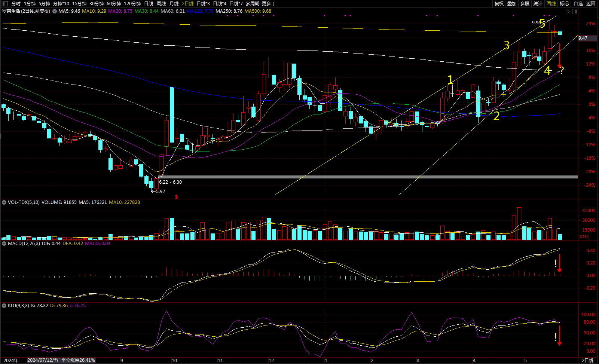Open the MACD indicator dropdown
This screenshot has height=364, width=599.
(4, 244)
